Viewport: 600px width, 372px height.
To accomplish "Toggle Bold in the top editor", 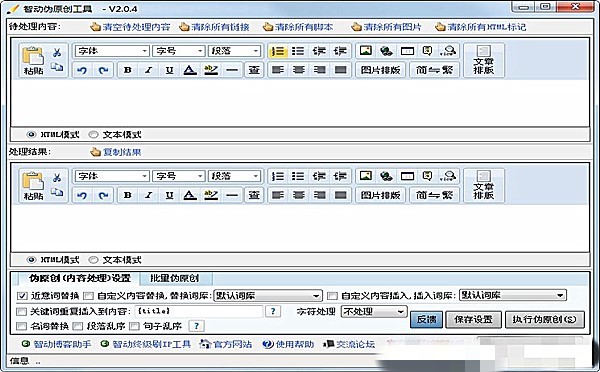I will click(x=128, y=70).
